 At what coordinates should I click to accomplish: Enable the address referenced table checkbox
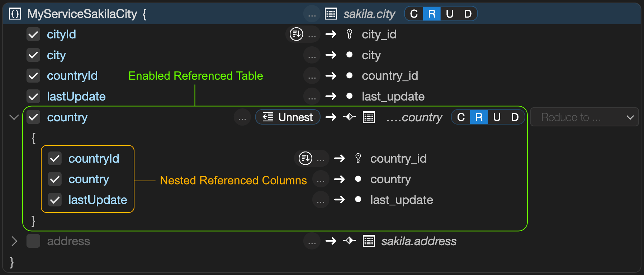[x=33, y=241]
